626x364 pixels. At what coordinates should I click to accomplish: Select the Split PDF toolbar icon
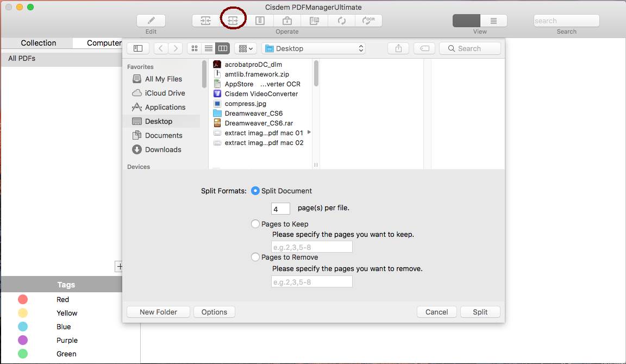click(233, 21)
